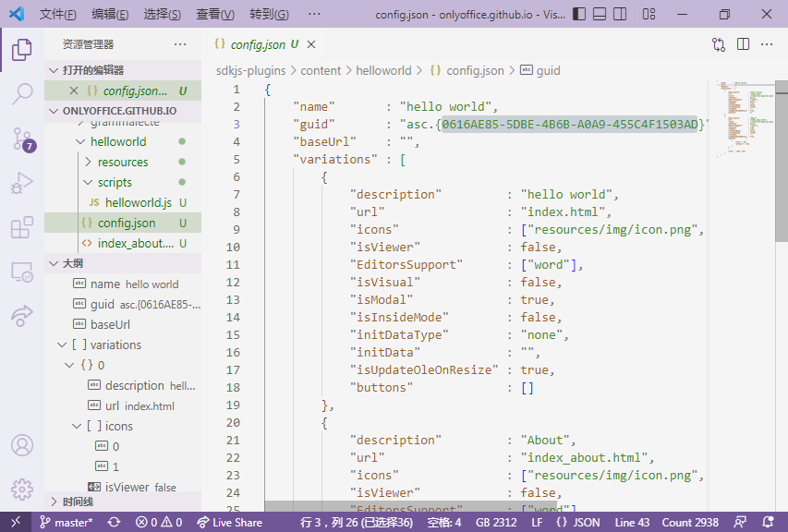Collapse outline object node 0

pos(69,365)
